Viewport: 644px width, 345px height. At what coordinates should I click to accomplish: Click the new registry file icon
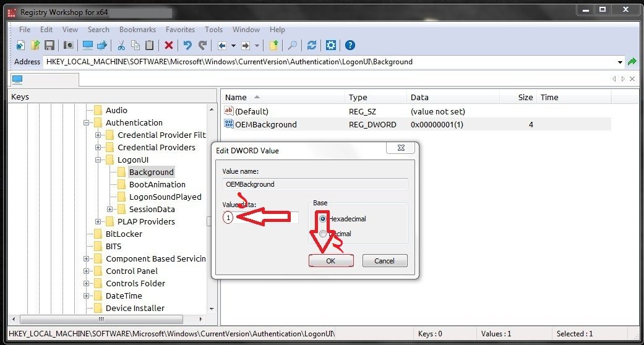tap(20, 45)
